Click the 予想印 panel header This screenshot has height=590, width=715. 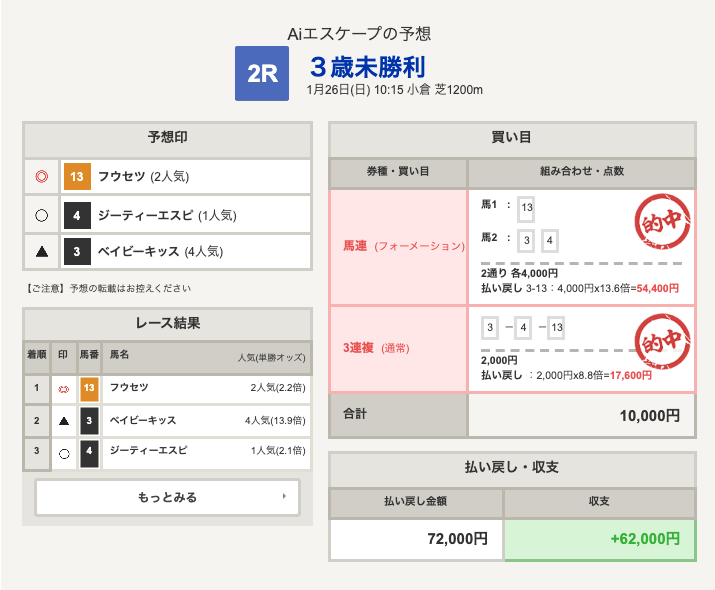[167, 138]
